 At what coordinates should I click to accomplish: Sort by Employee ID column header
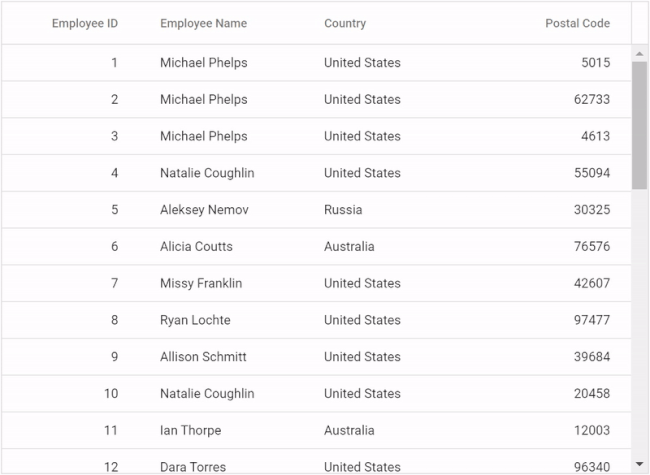85,23
